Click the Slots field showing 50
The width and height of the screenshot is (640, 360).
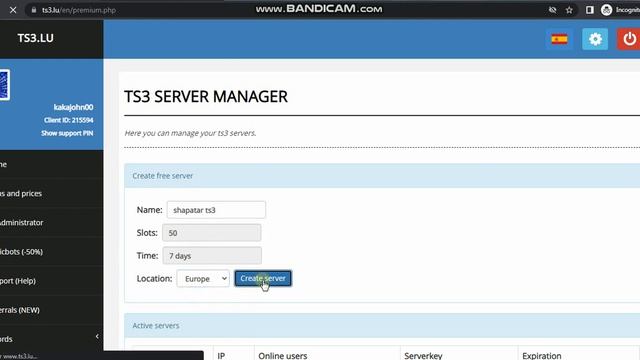pyautogui.click(x=211, y=233)
